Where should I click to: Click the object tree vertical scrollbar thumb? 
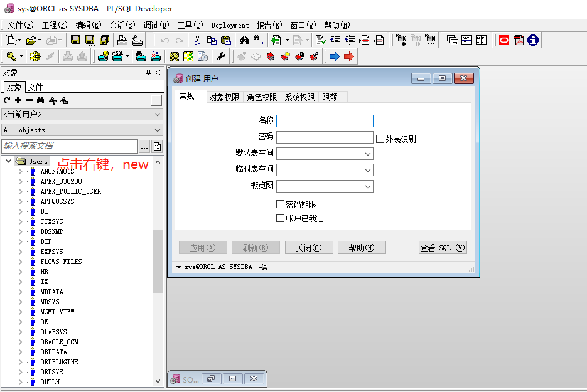click(x=158, y=261)
